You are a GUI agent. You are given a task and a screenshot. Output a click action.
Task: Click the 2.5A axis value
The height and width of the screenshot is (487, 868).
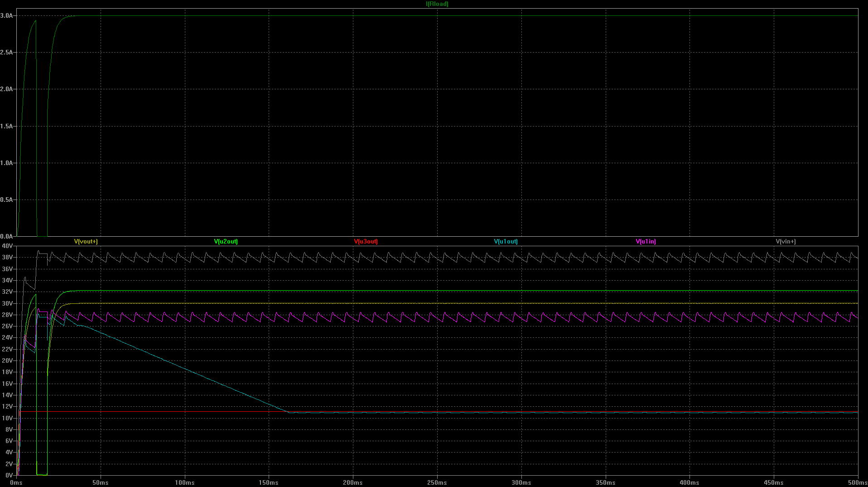coord(6,53)
